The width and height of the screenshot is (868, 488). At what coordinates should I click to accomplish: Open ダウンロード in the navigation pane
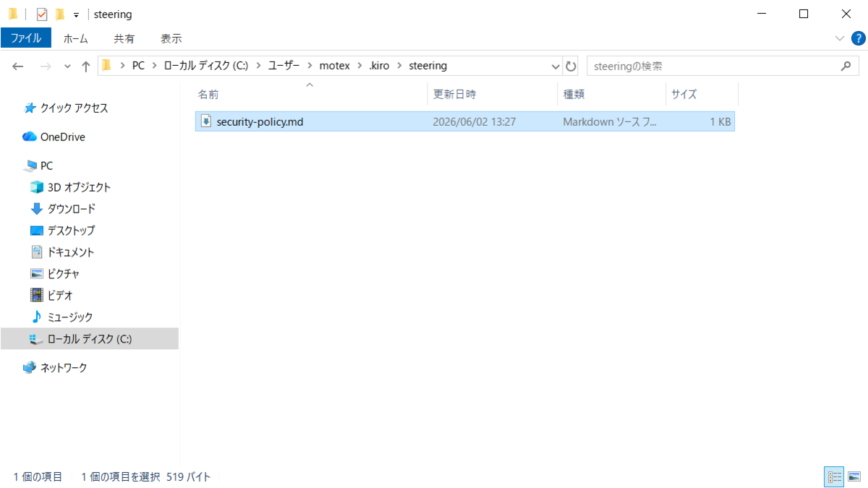tap(71, 209)
